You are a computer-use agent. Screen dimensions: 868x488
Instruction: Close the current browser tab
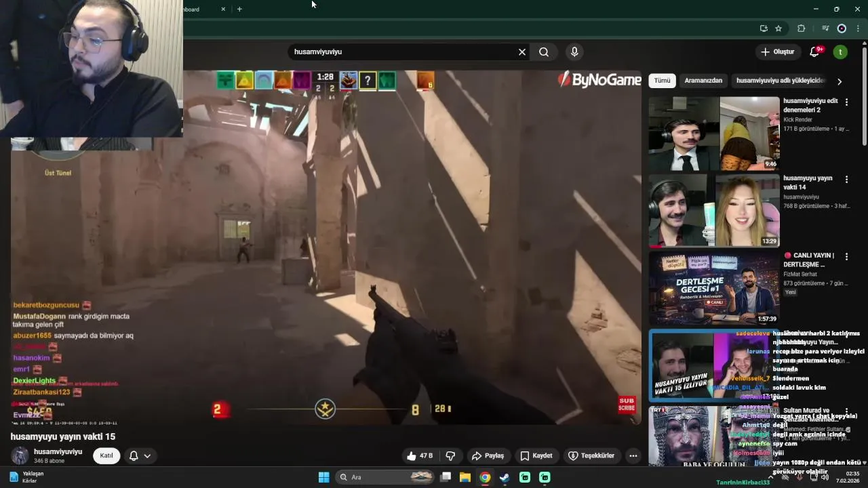click(x=223, y=9)
